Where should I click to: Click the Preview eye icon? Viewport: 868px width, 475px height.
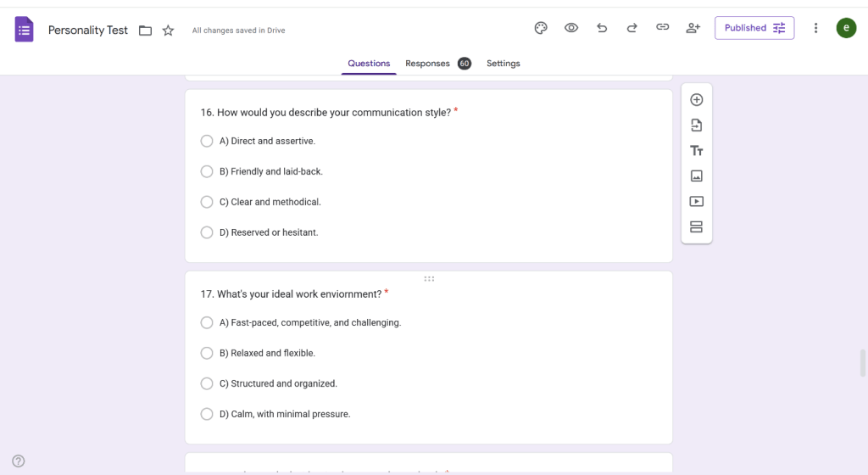pos(571,28)
